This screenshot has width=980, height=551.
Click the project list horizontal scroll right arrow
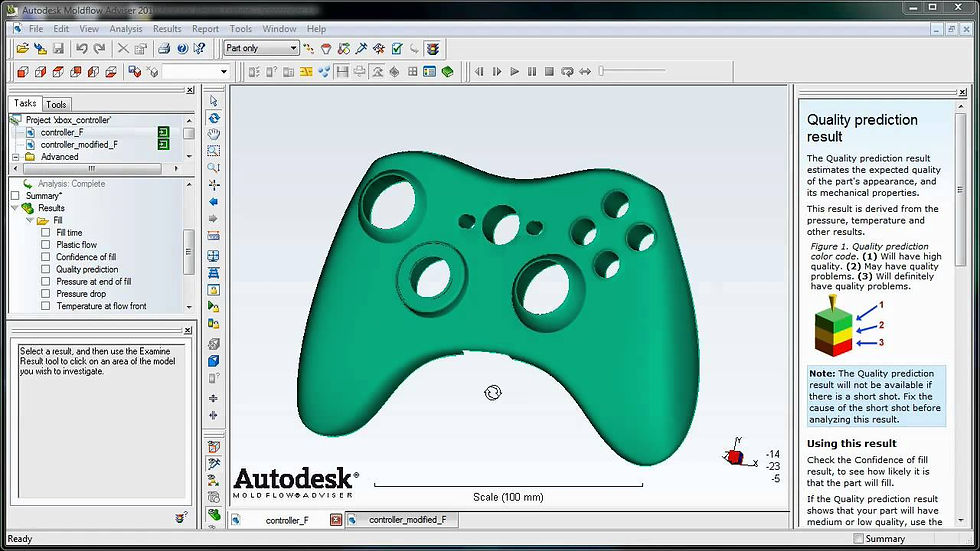pyautogui.click(x=176, y=169)
